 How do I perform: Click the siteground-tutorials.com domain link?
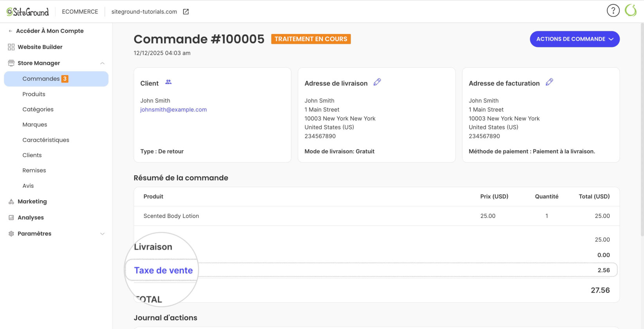pyautogui.click(x=144, y=12)
